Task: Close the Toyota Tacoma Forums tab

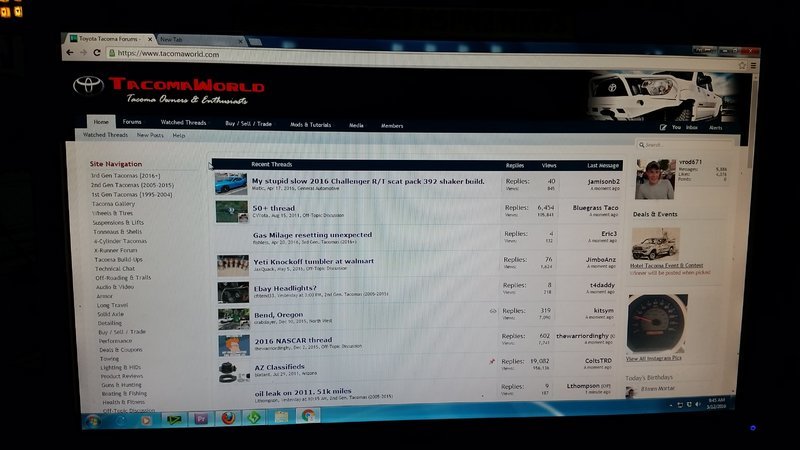Action: coord(150,39)
